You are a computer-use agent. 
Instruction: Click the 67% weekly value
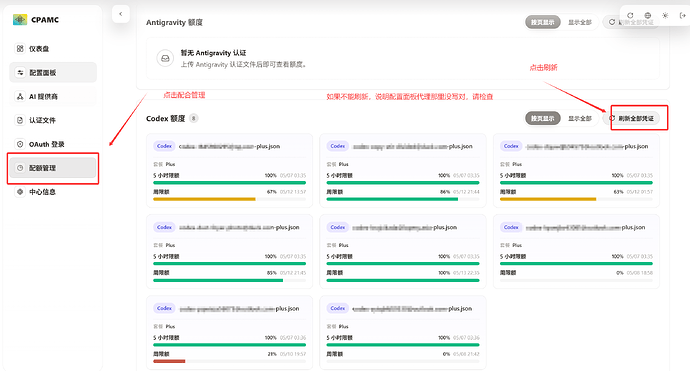(272, 192)
